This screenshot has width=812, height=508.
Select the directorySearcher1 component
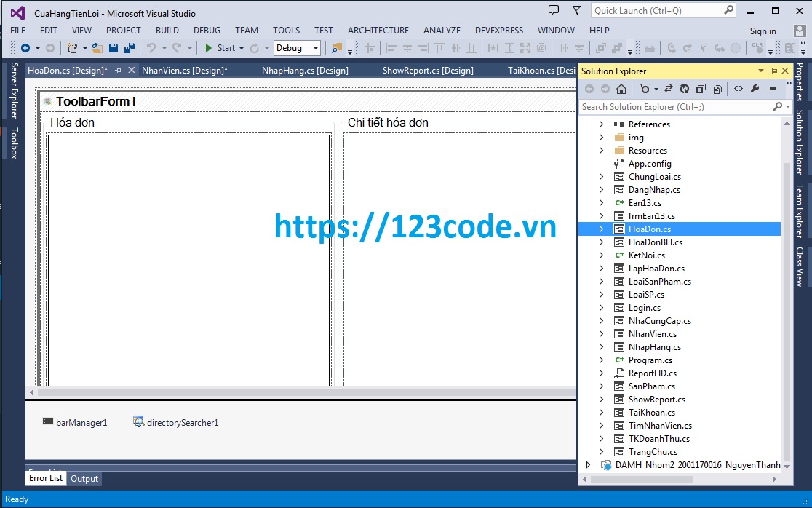tap(182, 421)
